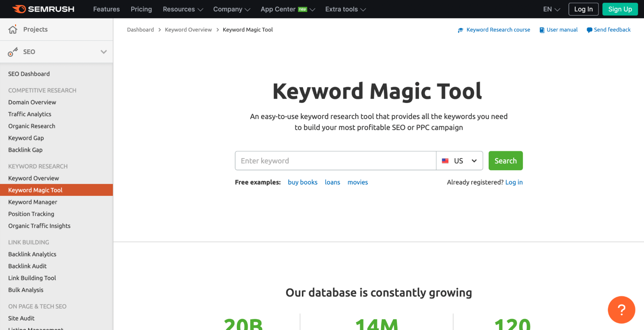Click the Semrush logo

43,9
